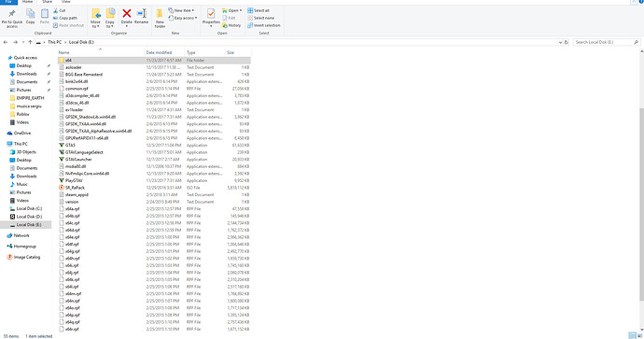This screenshot has width=644, height=339.
Task: Switch to the View ribbon tab
Action: point(65,2)
